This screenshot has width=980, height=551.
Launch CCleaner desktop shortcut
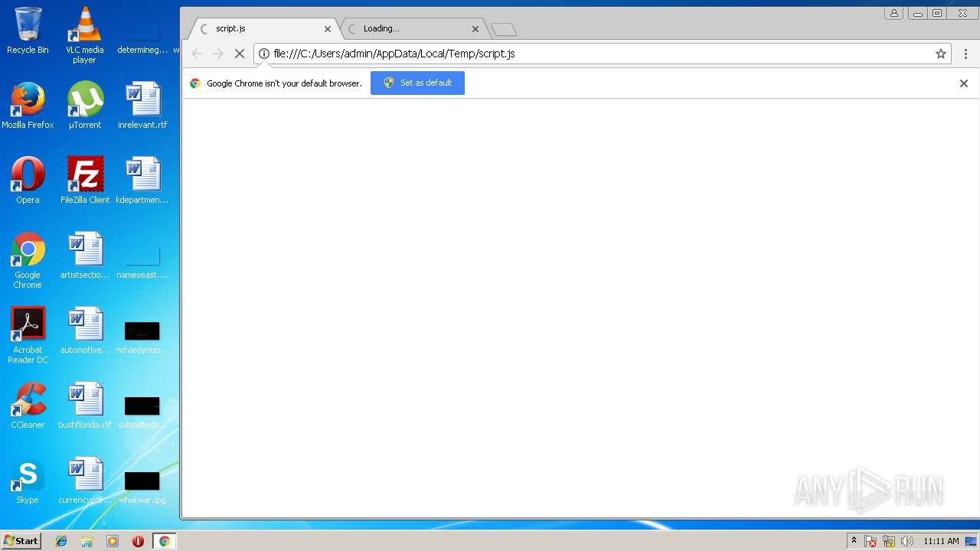28,406
